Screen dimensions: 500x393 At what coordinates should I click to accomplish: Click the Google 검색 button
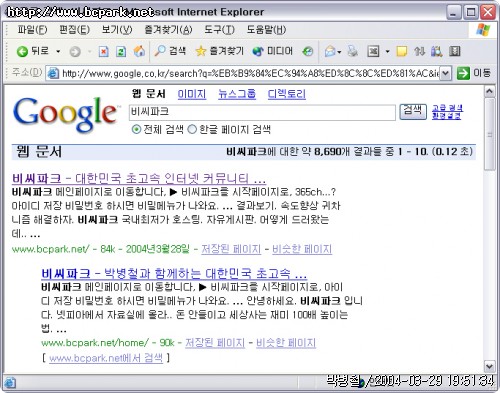[x=413, y=111]
